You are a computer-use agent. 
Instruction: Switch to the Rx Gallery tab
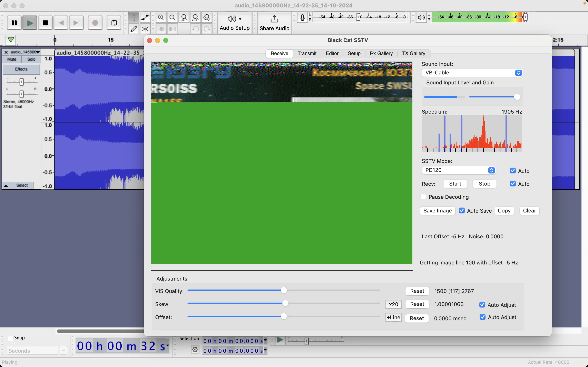click(x=381, y=53)
